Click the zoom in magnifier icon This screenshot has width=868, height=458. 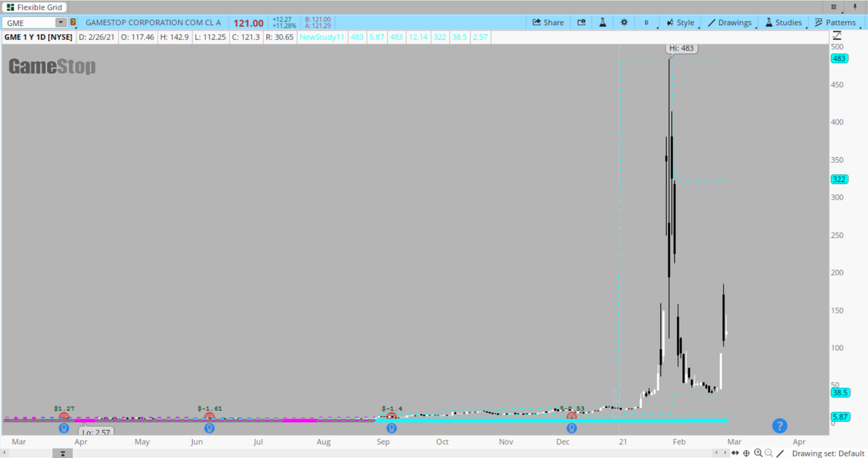click(x=758, y=453)
